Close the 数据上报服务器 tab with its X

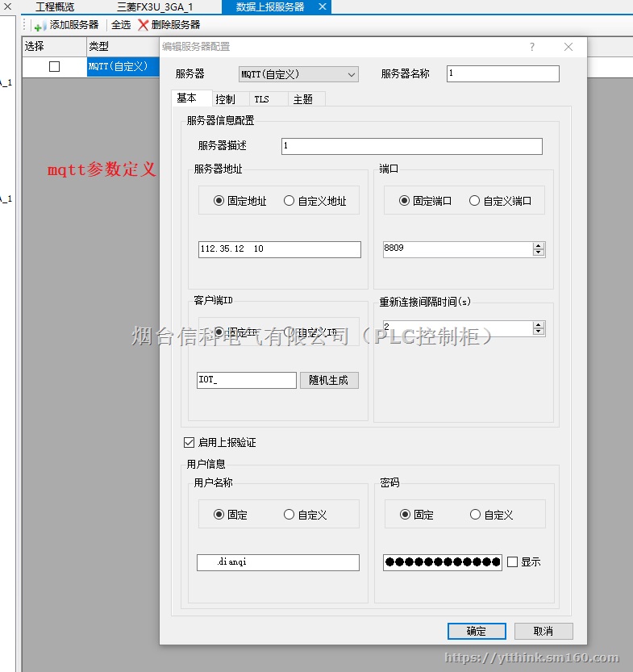click(323, 6)
